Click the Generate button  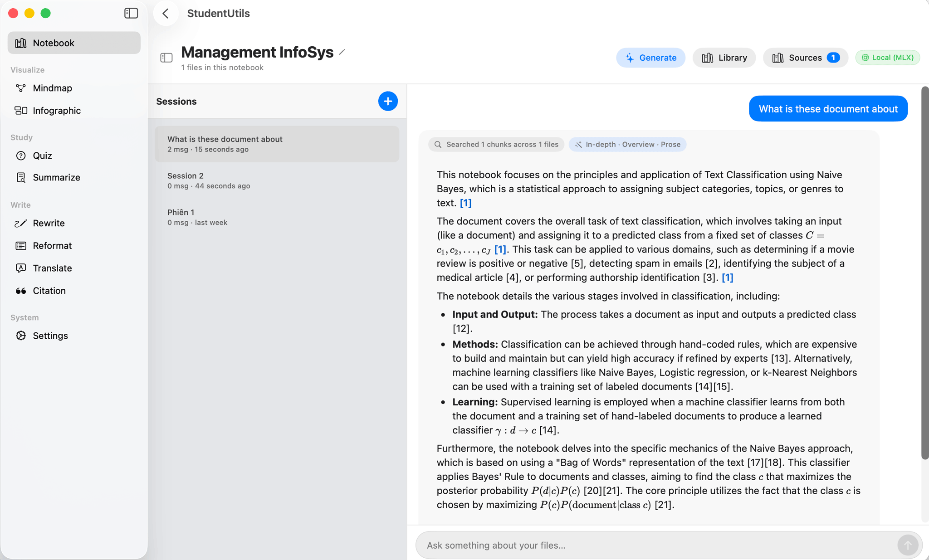[650, 58]
